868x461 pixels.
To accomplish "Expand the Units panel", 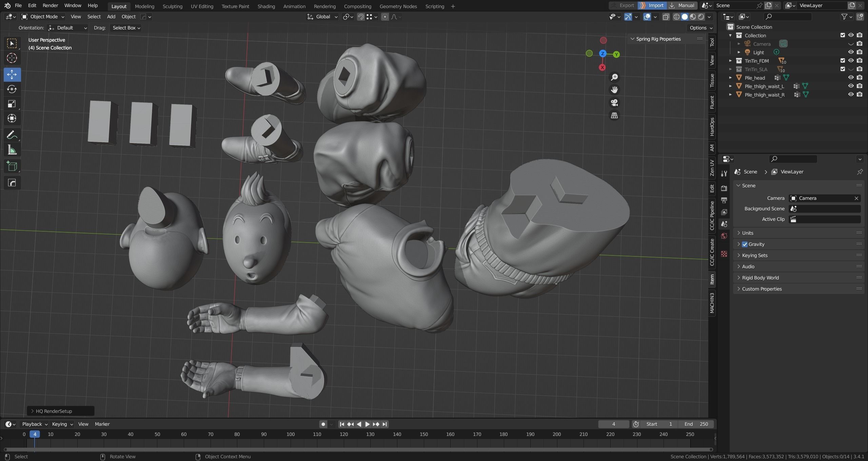I will tap(747, 233).
